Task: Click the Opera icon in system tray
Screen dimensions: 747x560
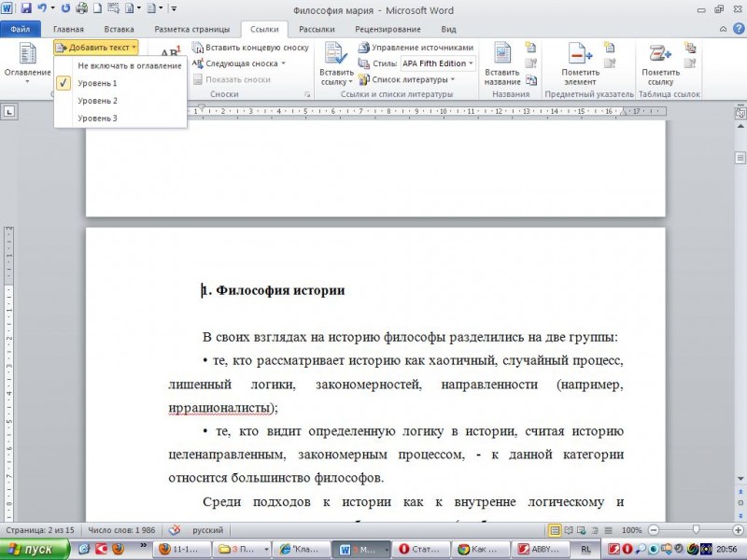Action: pyautogui.click(x=627, y=549)
